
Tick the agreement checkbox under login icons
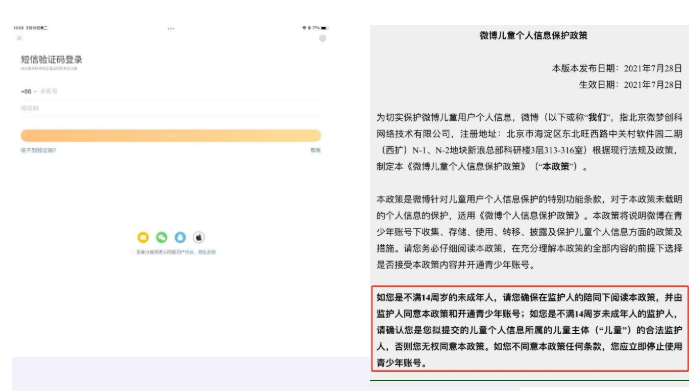[x=132, y=252]
